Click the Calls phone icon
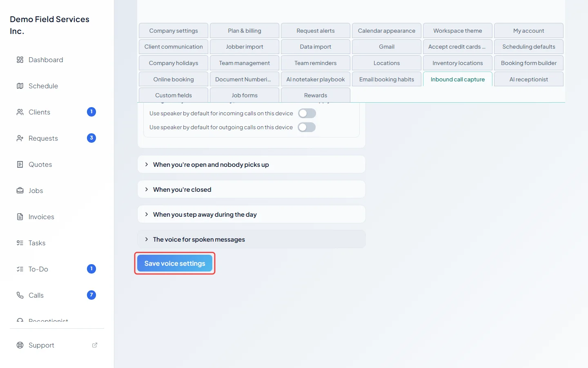This screenshot has width=588, height=368. coord(20,295)
